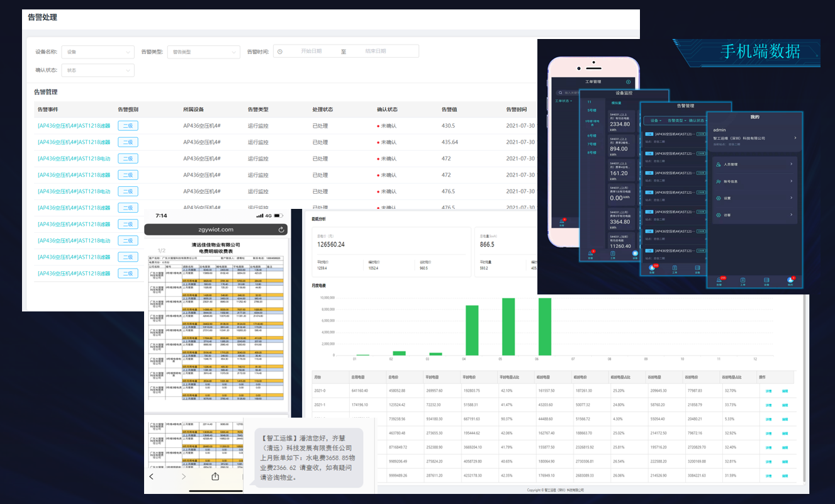Expand the 人员管理 row chevron
Screen dimensions: 835x504
[791, 164]
